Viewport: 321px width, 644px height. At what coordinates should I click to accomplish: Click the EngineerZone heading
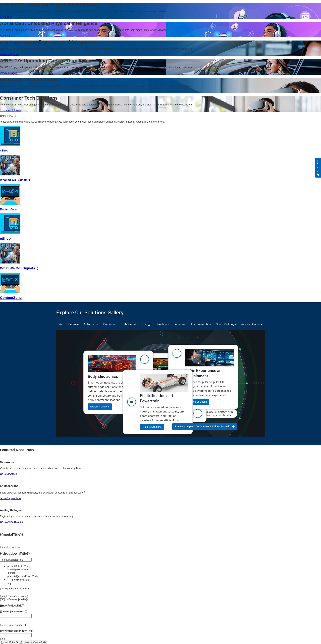click(9, 486)
